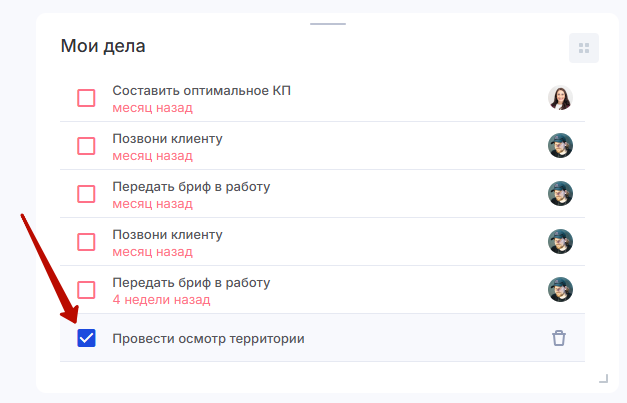Screen dimensions: 627x403
Task: Mark the first Позвони клиенту task as done
Action: point(87,146)
